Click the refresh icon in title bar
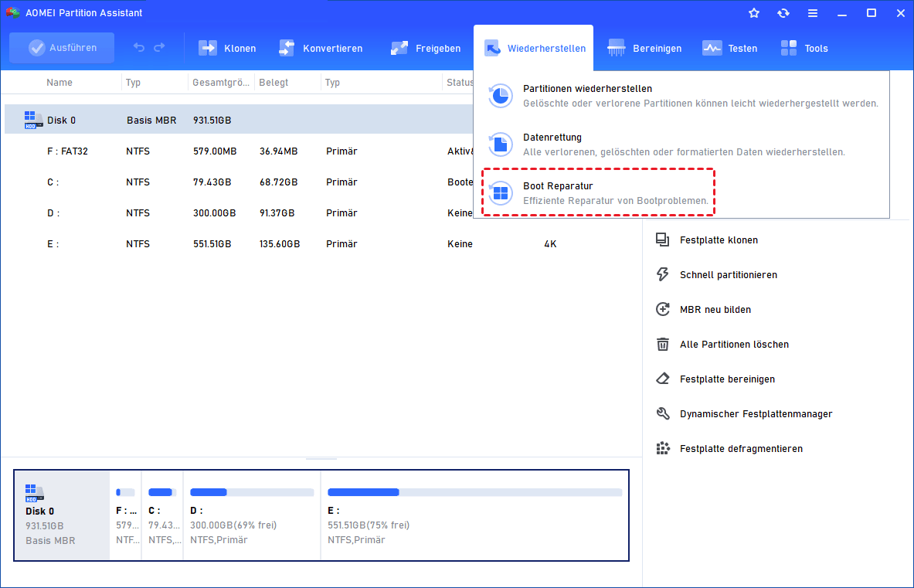 coord(783,13)
